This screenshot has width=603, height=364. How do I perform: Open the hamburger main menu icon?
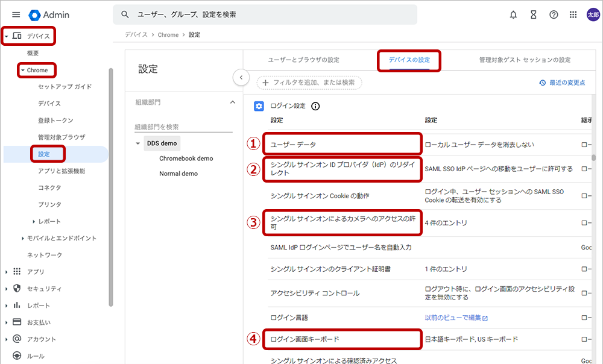pos(16,14)
